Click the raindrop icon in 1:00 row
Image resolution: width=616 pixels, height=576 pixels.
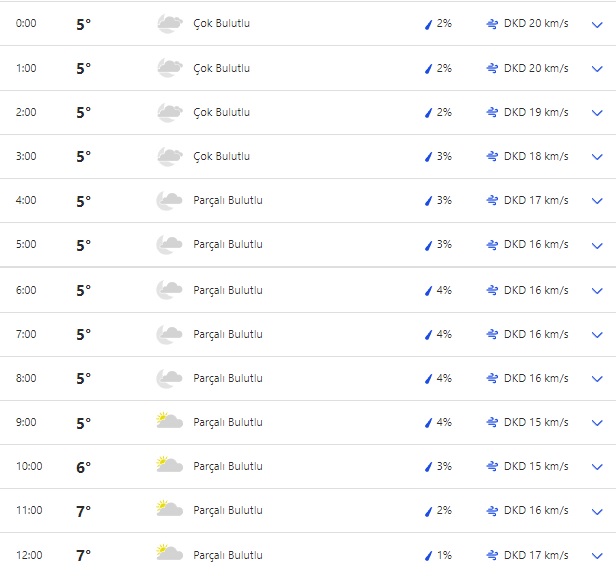pos(428,69)
